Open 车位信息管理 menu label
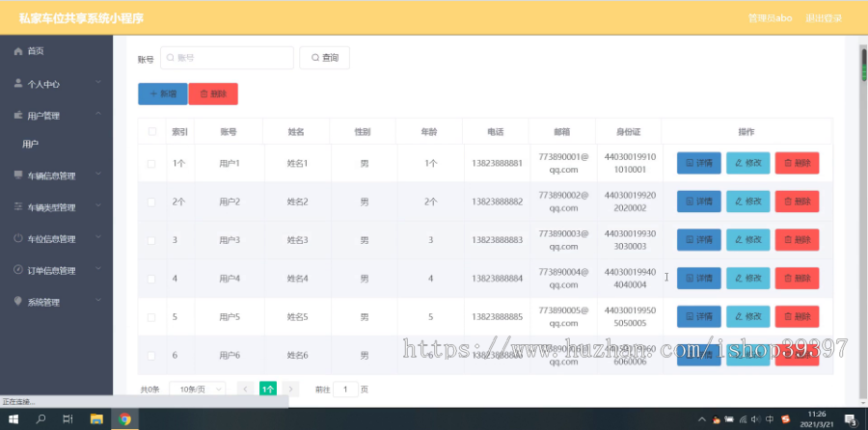Screen dimensions: 868x430 coord(51,239)
